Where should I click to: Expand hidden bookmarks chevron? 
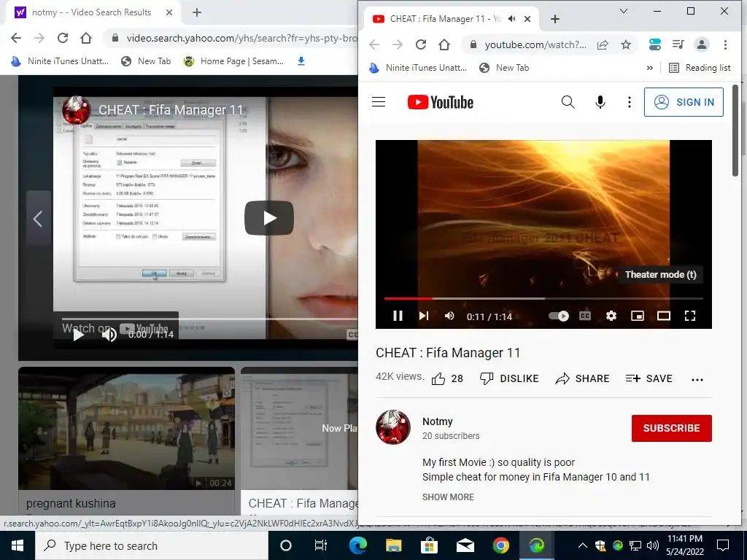pos(649,68)
